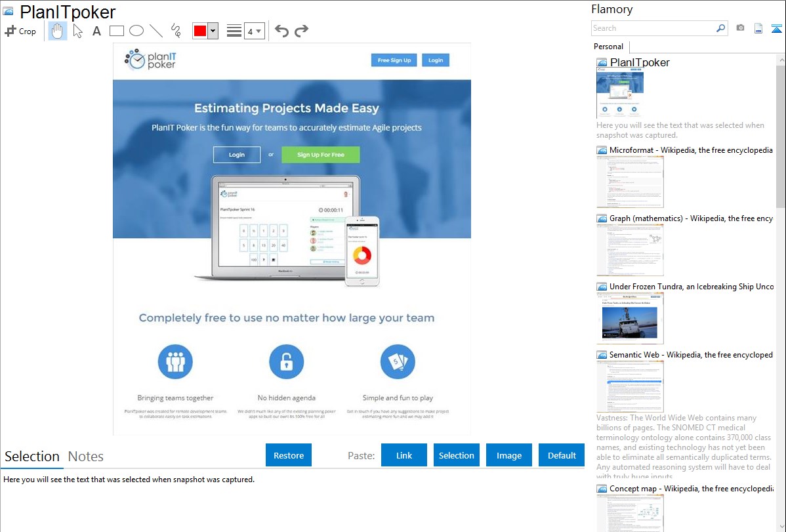
Task: Select the Crop tool
Action: [20, 31]
